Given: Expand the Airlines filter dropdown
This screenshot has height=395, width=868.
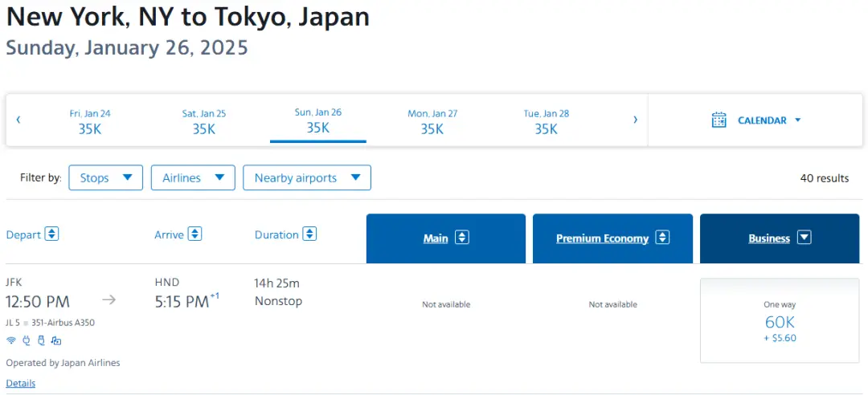Looking at the screenshot, I should [193, 177].
